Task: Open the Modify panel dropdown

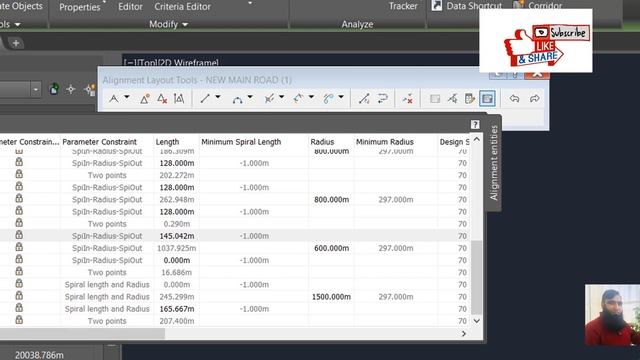Action: click(x=168, y=24)
